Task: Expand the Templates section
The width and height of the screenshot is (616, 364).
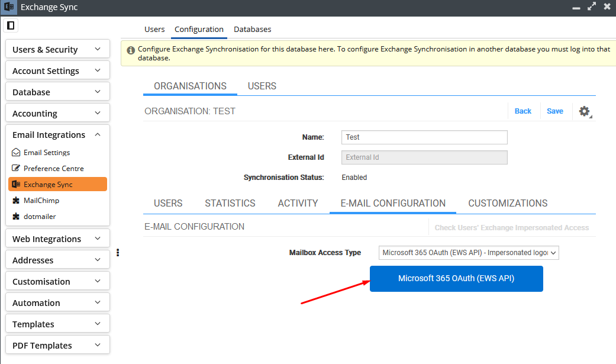Action: click(x=58, y=324)
